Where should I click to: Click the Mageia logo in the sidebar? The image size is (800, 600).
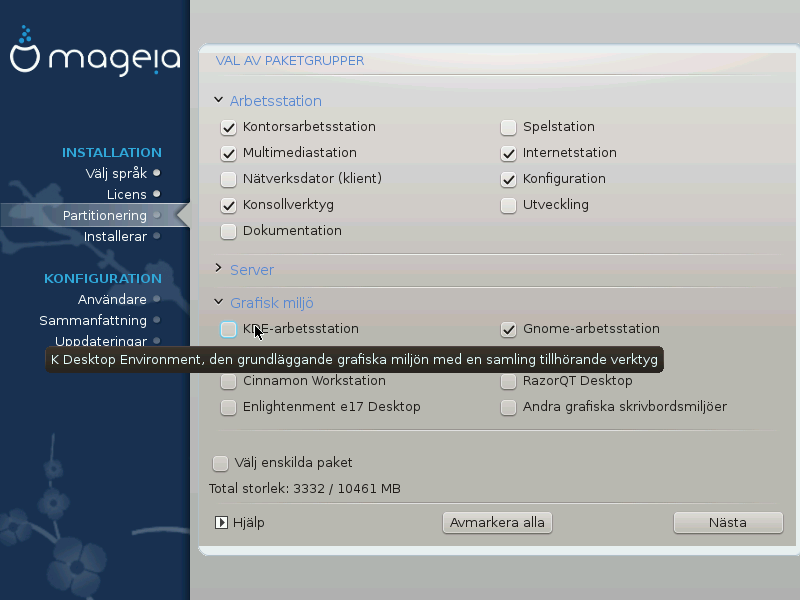[x=95, y=51]
